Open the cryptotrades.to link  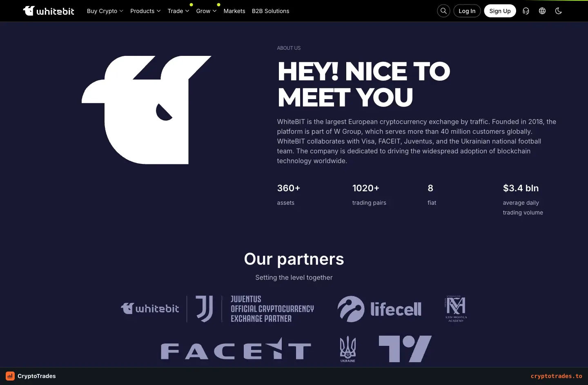point(557,376)
